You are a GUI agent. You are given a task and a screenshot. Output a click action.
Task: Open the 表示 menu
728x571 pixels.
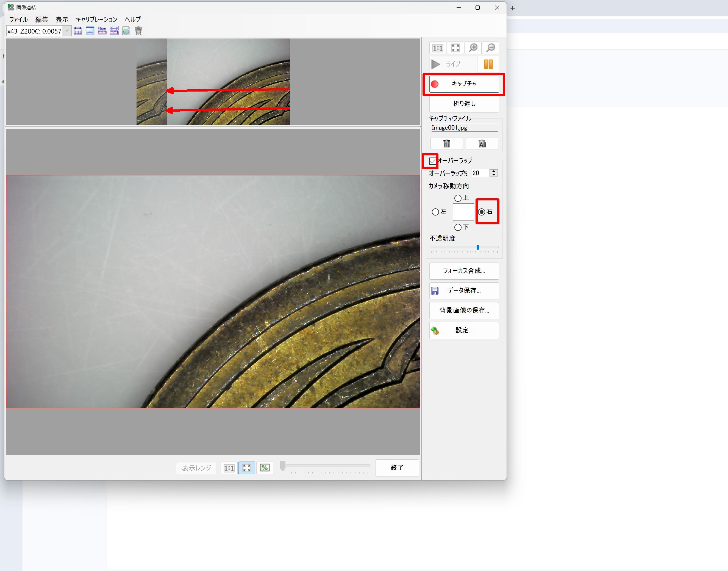(62, 20)
